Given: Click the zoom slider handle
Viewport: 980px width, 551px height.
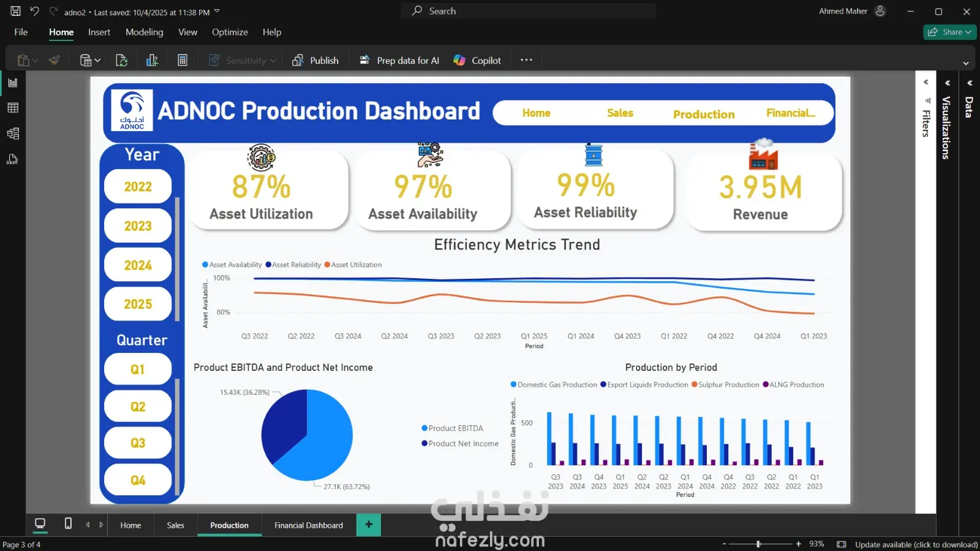Looking at the screenshot, I should tap(758, 544).
